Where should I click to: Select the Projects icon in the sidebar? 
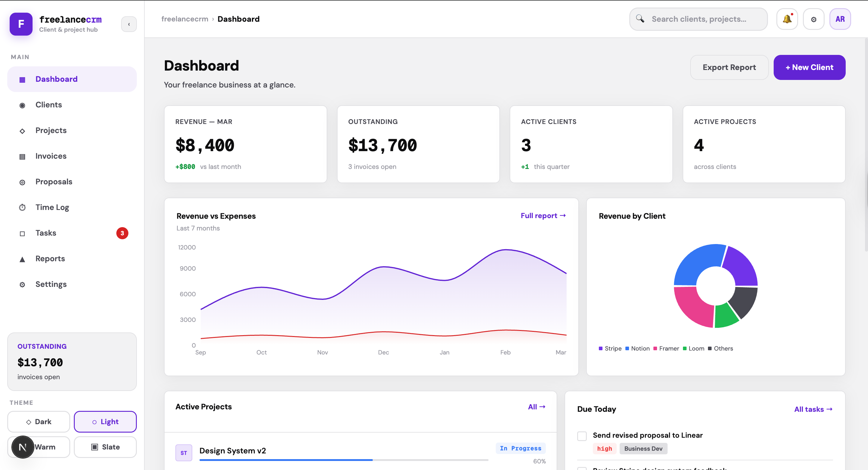pyautogui.click(x=22, y=131)
